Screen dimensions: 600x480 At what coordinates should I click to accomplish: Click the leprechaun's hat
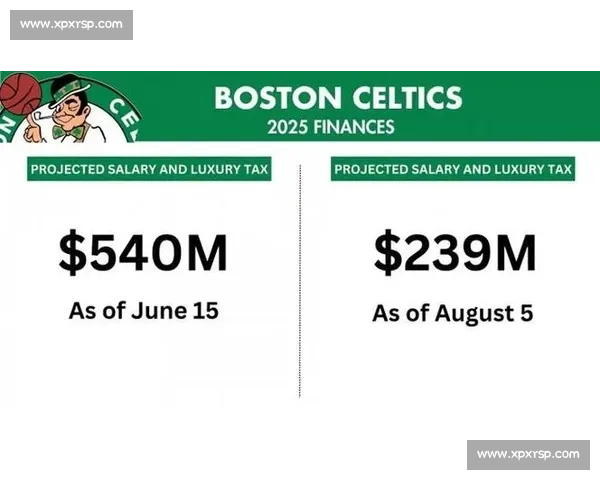coord(69,91)
